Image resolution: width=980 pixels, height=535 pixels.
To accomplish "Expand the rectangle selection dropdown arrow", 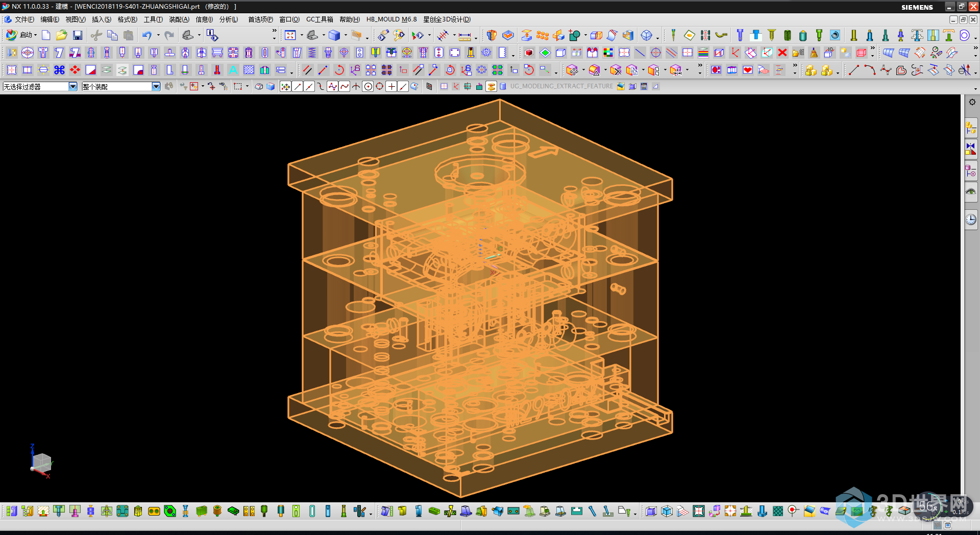I will [x=247, y=87].
